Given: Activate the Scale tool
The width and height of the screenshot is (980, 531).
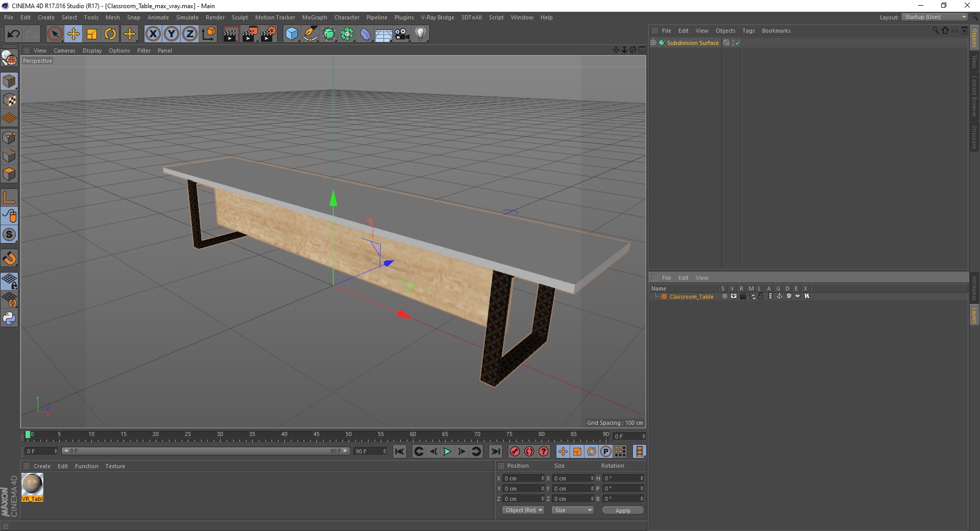Looking at the screenshot, I should pos(92,34).
